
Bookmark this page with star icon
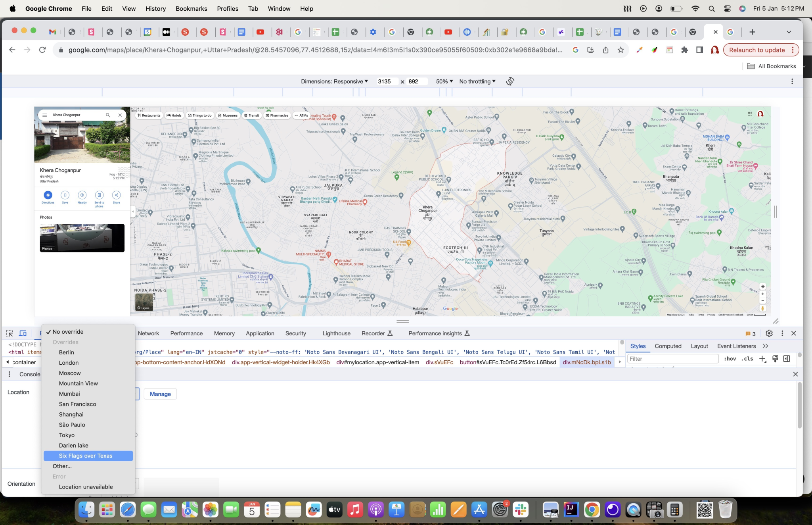(x=620, y=50)
